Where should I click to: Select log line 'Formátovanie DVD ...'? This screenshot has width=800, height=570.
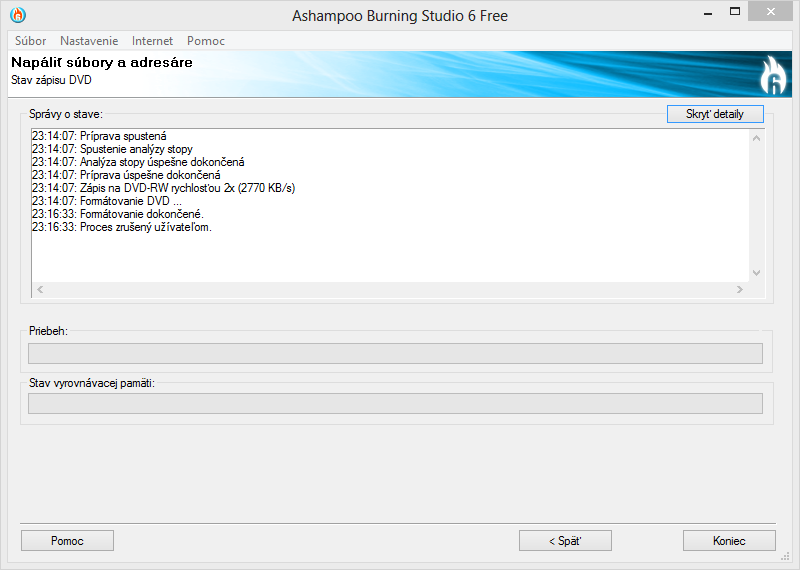(107, 201)
